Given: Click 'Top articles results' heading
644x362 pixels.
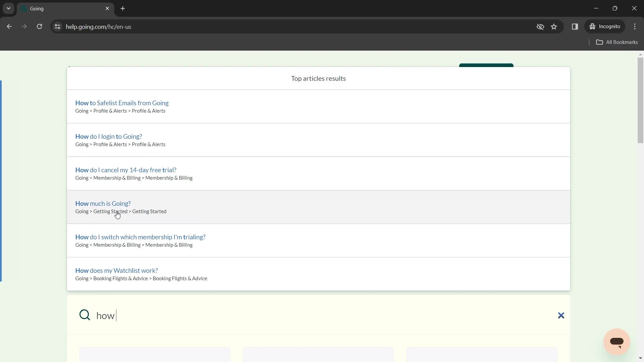Looking at the screenshot, I should (x=318, y=78).
